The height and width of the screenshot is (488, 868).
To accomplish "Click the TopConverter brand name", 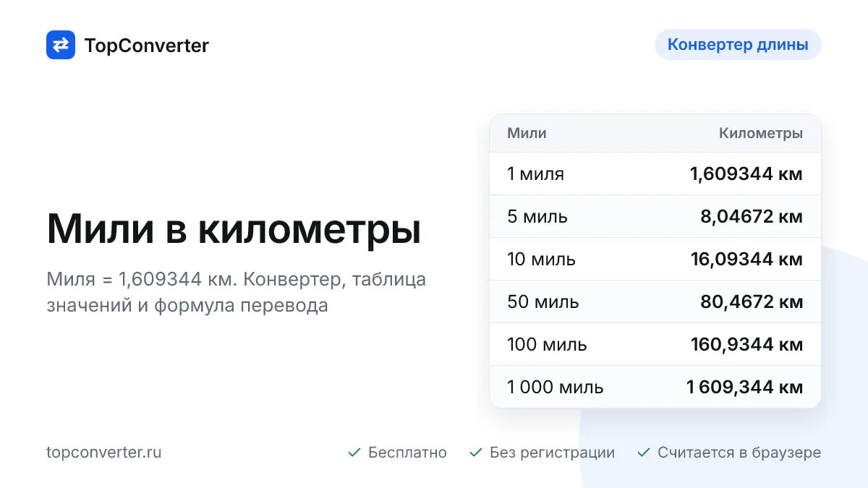I will point(146,46).
